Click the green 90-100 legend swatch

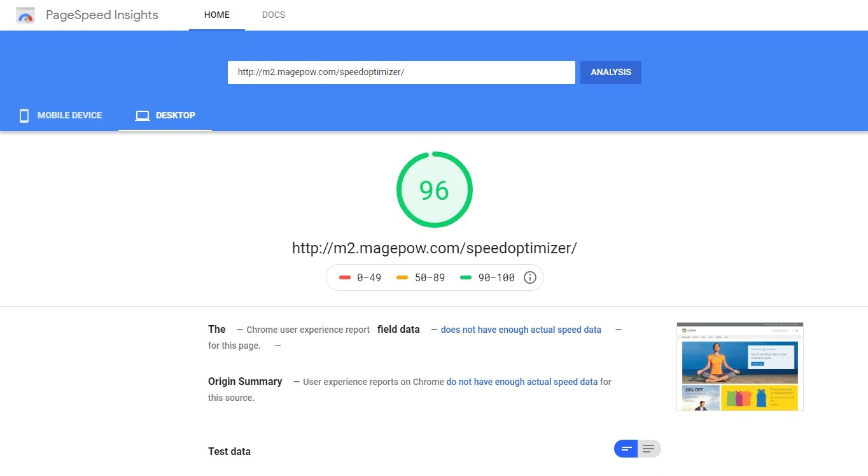pyautogui.click(x=466, y=277)
